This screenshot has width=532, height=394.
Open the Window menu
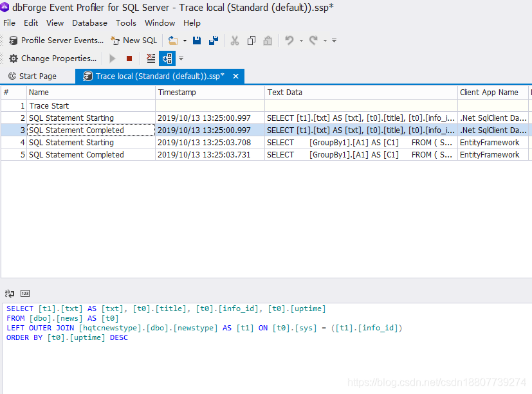[x=160, y=23]
